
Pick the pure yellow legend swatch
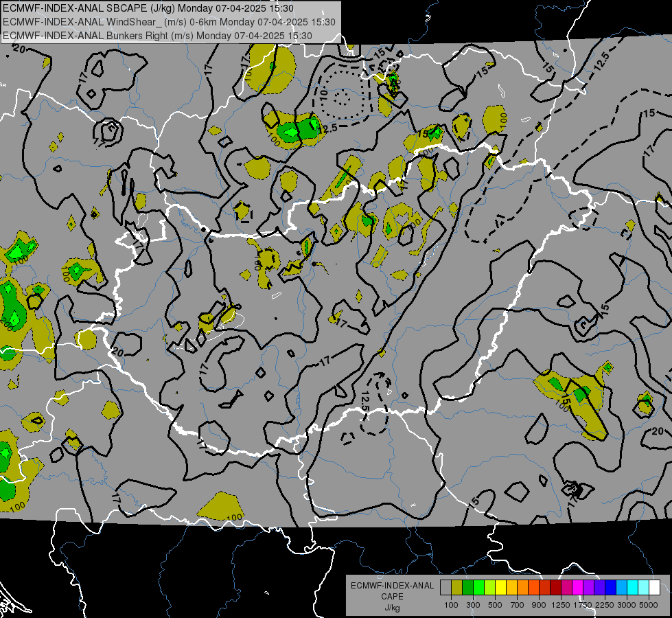click(x=501, y=588)
